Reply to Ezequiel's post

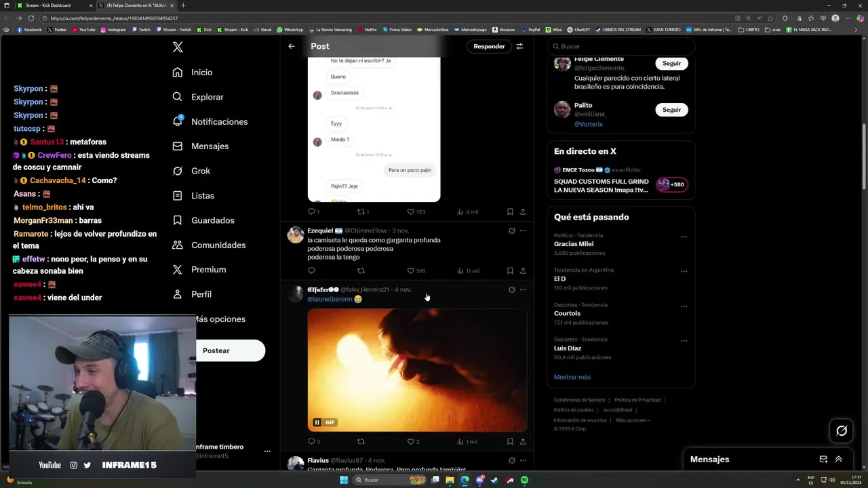click(311, 270)
